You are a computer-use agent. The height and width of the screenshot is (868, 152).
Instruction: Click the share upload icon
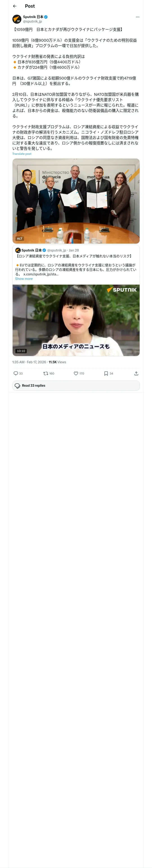[136, 373]
